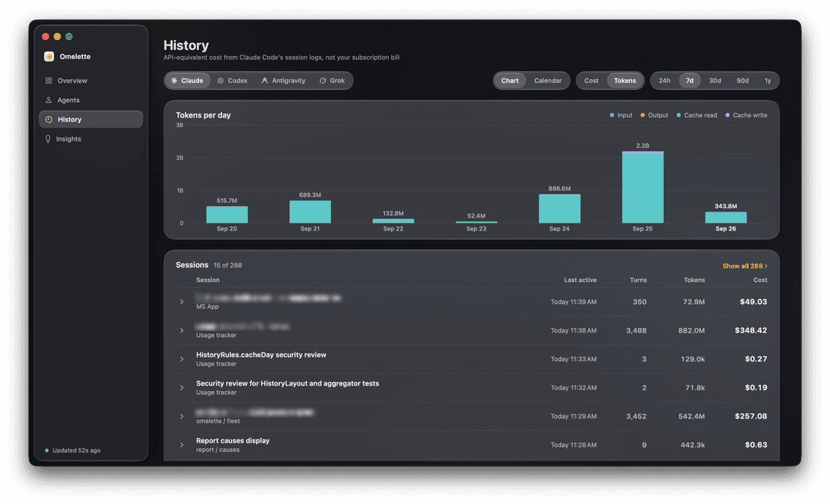Click the Session column header
Screen dimensions: 830x504
pos(207,280)
